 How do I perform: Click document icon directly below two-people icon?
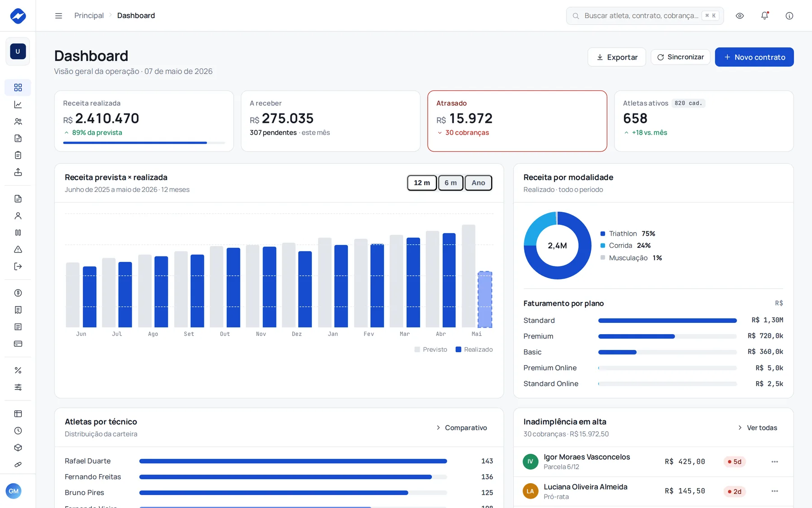coord(18,138)
